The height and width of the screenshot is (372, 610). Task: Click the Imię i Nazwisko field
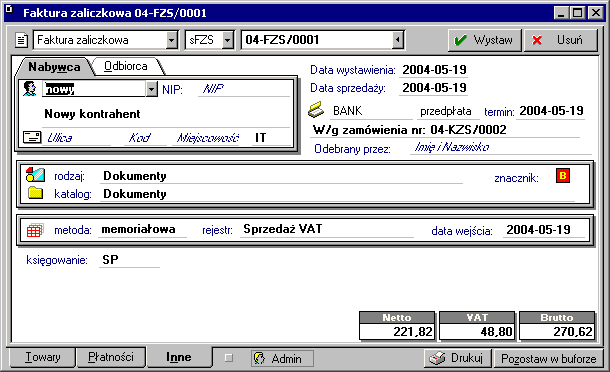coord(501,147)
